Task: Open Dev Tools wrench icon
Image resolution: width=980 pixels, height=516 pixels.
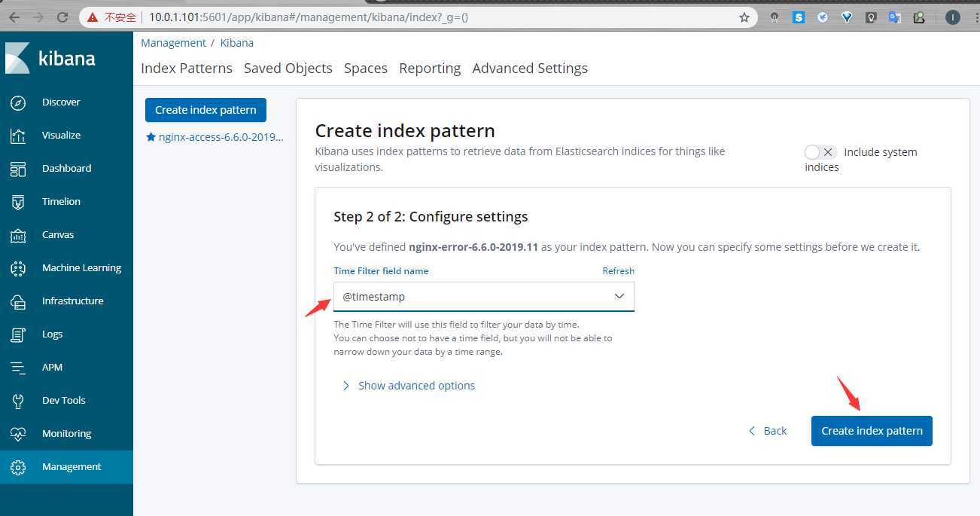Action: point(18,401)
